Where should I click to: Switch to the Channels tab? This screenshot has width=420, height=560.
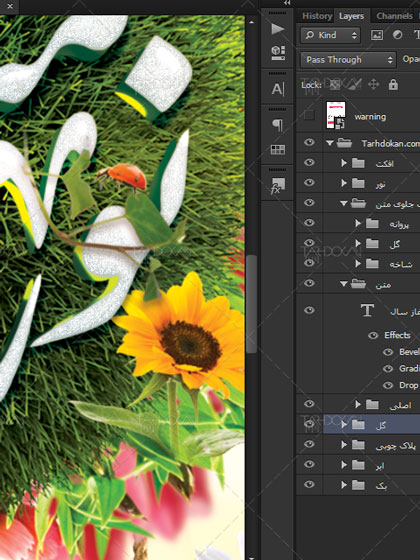pyautogui.click(x=394, y=16)
